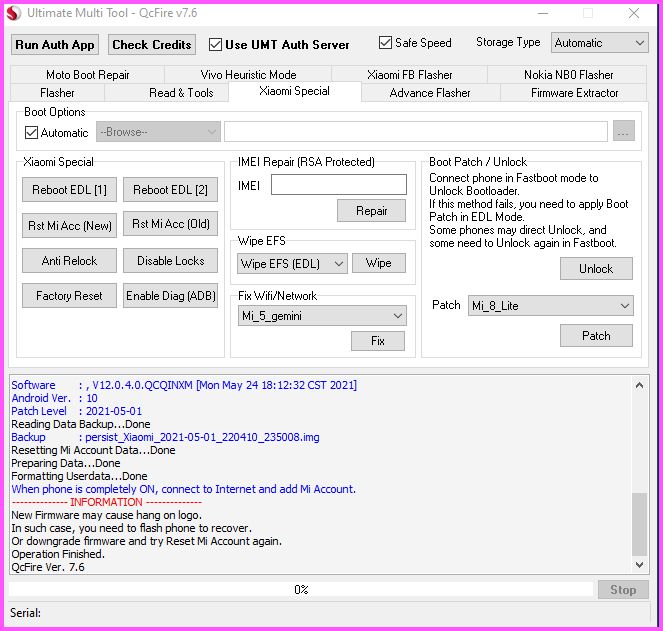This screenshot has height=631, width=663.
Task: Click the 0% progress bar
Action: (x=301, y=589)
